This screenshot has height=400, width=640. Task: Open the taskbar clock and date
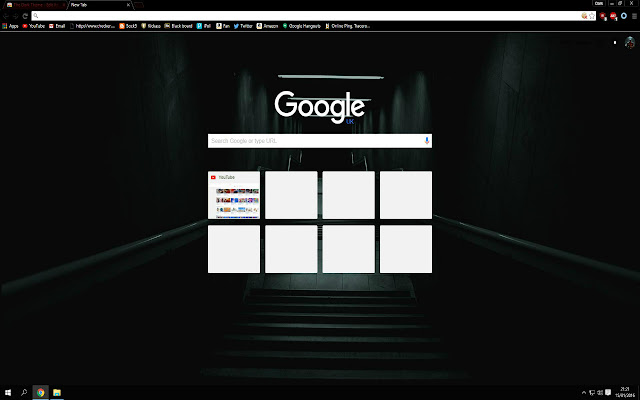coord(624,392)
